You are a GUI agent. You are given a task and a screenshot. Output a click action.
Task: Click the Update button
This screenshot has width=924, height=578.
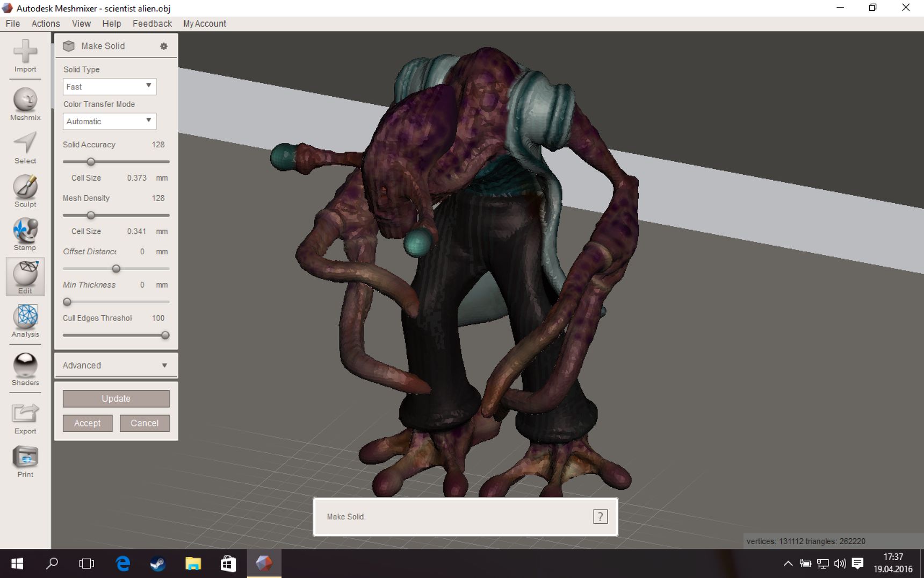116,398
